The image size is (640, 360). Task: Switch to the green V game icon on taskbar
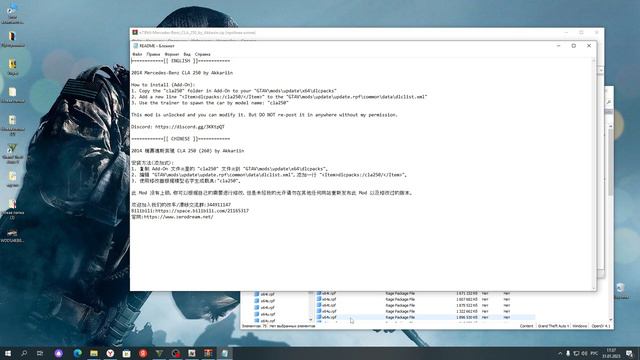tap(159, 353)
